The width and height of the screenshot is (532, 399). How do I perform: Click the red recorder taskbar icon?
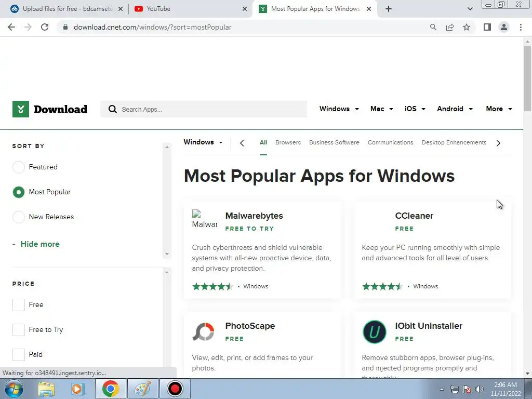[175, 389]
